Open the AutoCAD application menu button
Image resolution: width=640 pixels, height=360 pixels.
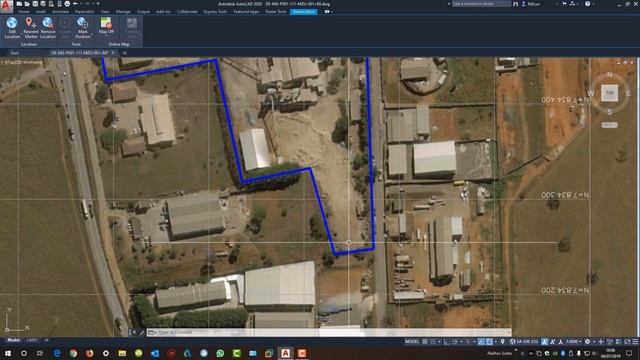click(7, 6)
